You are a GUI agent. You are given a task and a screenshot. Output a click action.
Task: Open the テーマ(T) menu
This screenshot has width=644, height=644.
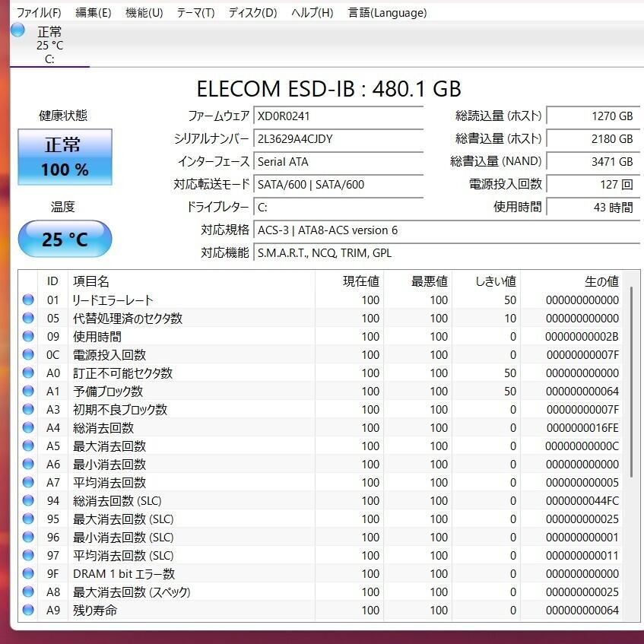coord(195,13)
